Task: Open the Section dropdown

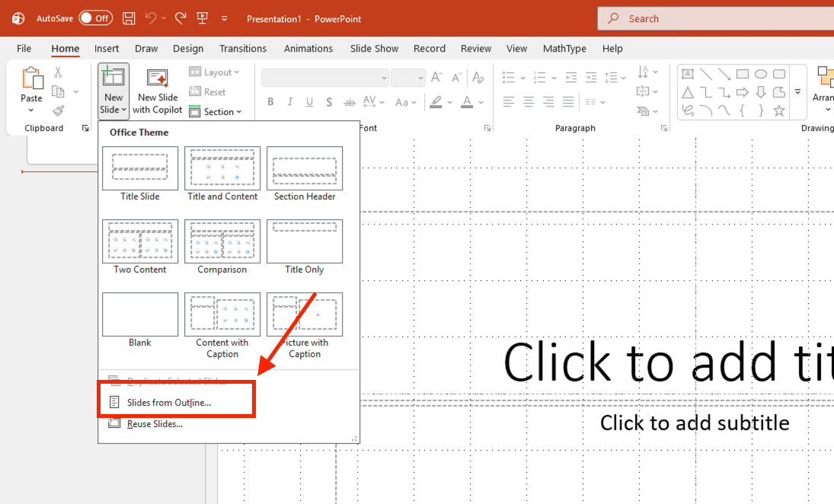Action: coord(216,111)
